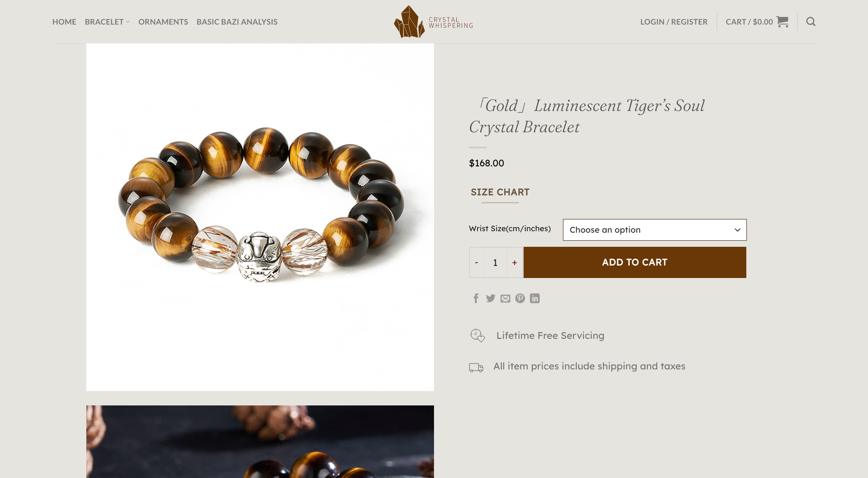Expand the Bracelet menu chevron
Image resolution: width=868 pixels, height=478 pixels.
(127, 22)
